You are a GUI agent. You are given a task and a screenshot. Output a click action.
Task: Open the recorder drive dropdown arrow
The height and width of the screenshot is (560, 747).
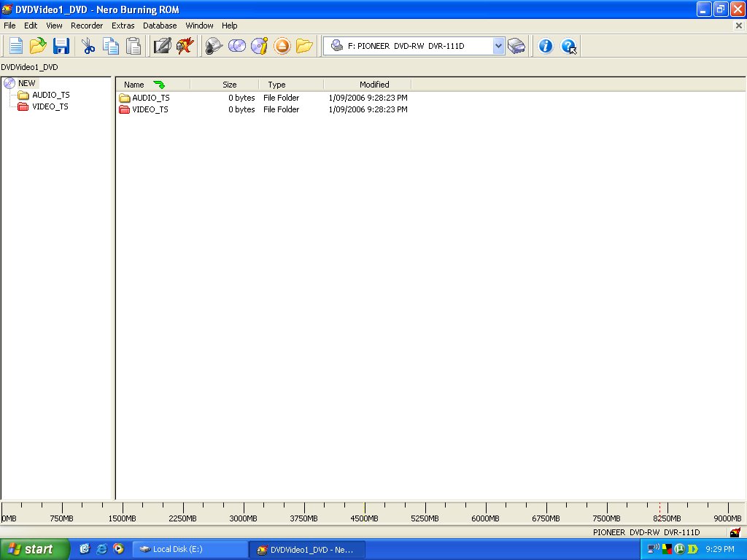coord(498,46)
